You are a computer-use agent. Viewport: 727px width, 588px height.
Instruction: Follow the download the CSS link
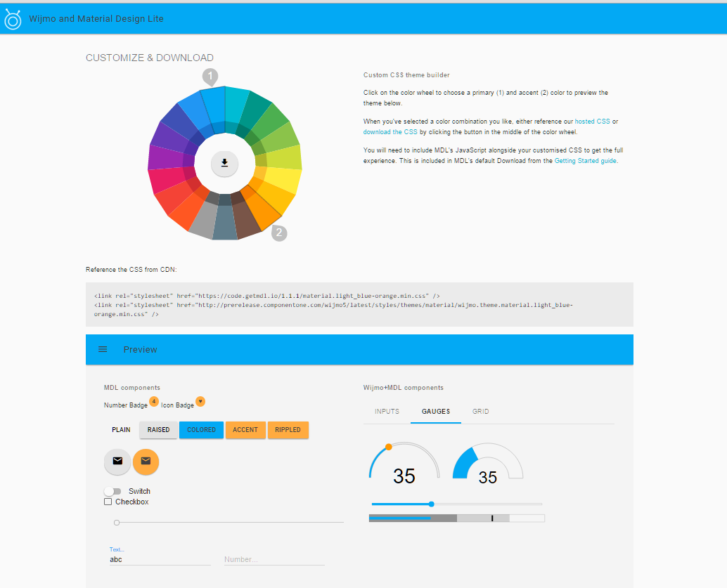click(390, 132)
